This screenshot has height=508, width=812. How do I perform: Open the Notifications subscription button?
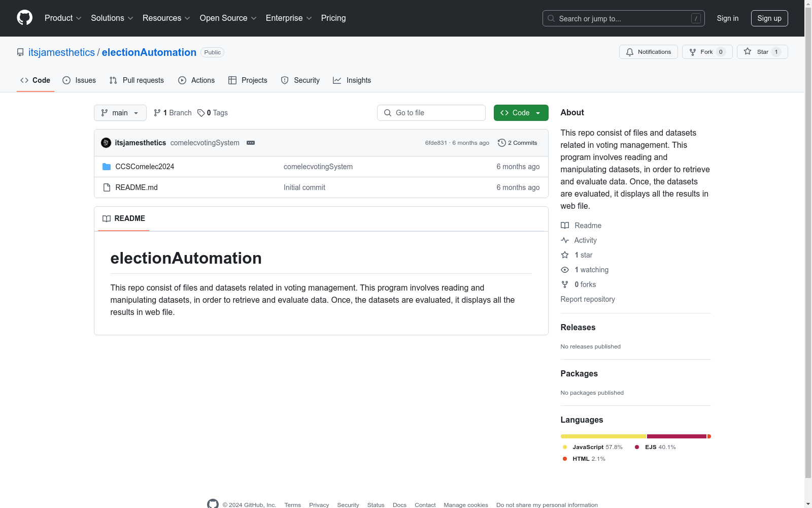pos(648,52)
